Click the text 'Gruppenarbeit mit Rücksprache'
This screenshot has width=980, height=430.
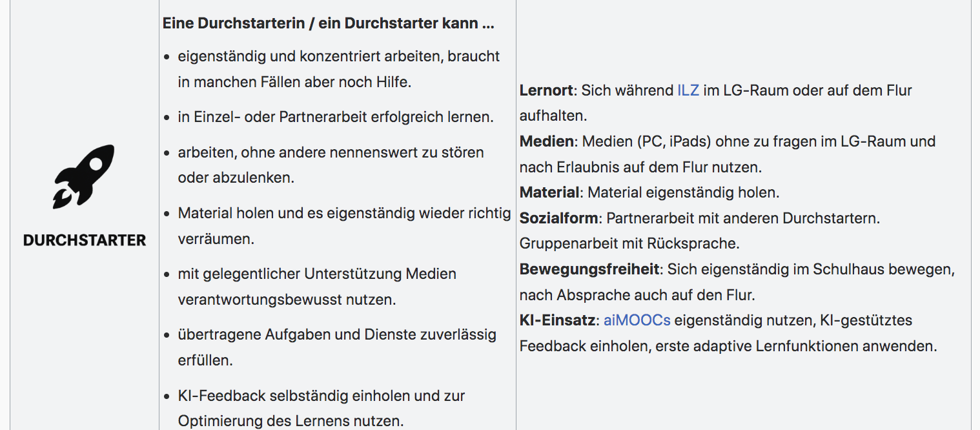point(629,243)
